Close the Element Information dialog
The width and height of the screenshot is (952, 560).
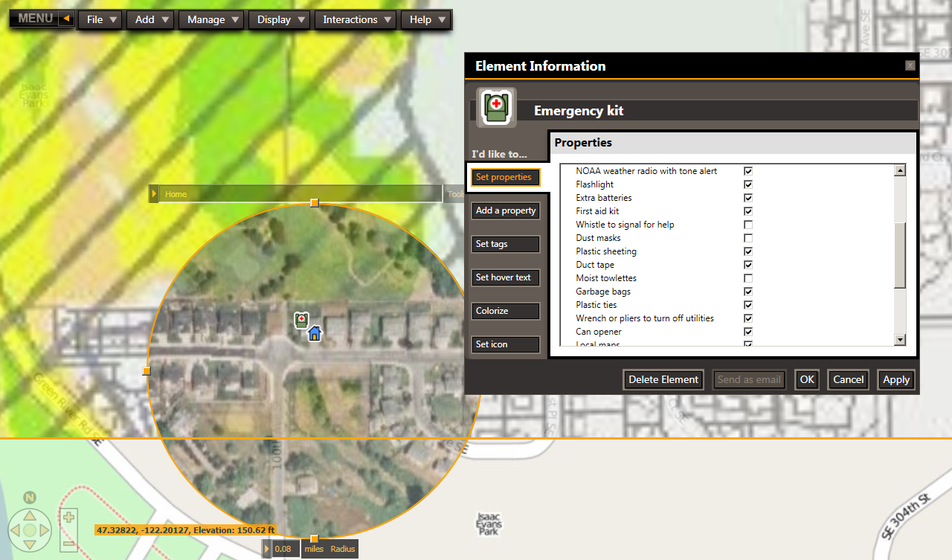[x=910, y=65]
